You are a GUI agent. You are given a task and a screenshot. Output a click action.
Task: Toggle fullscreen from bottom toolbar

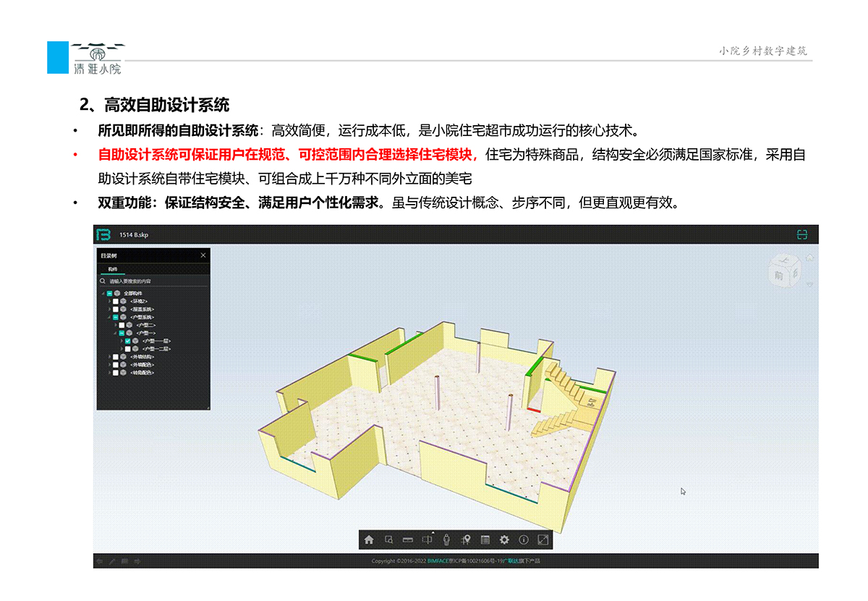(543, 540)
